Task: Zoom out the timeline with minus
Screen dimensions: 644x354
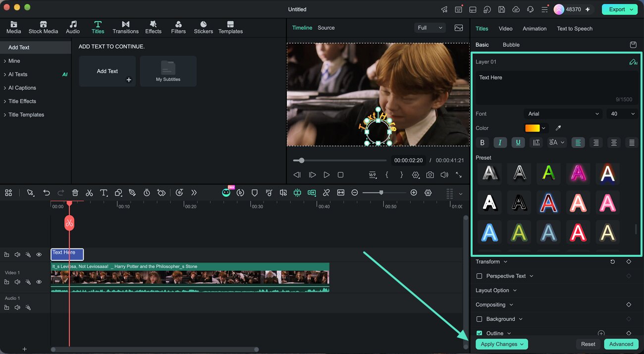Action: coord(355,193)
